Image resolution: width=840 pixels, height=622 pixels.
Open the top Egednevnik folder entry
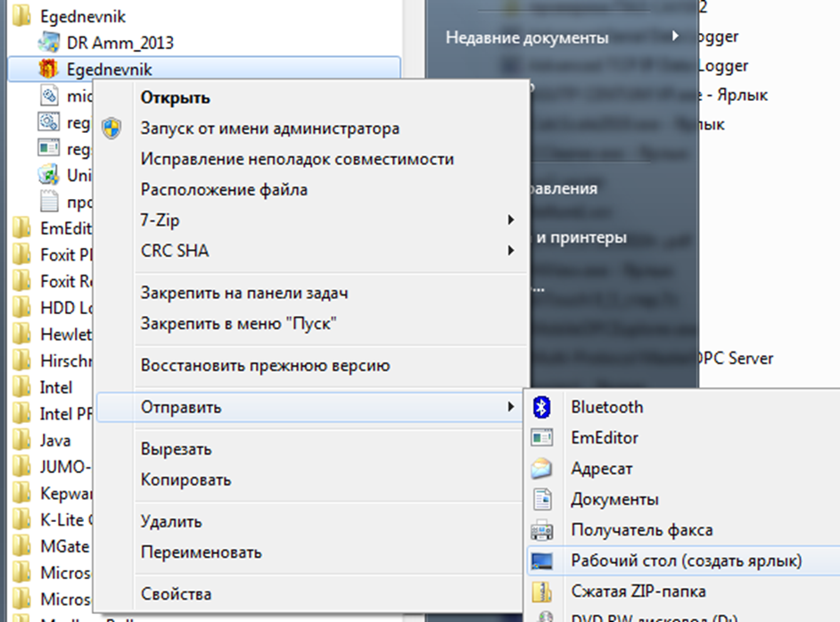coord(83,17)
